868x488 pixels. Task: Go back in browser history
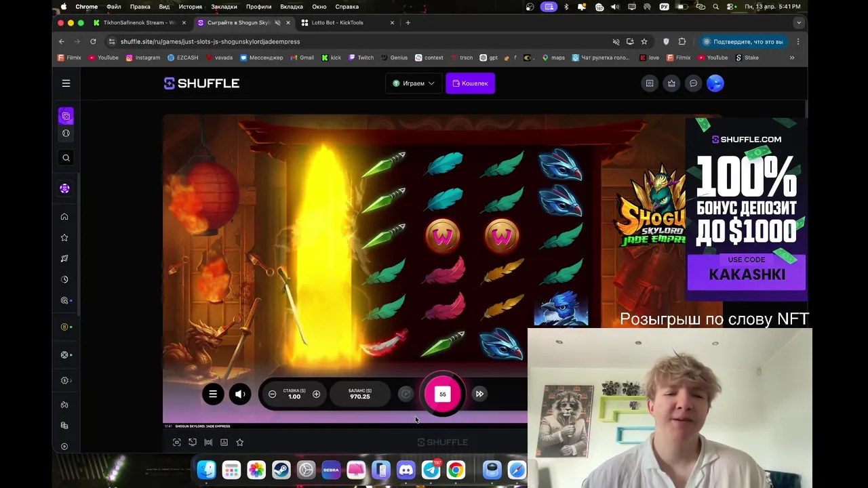coord(62,41)
